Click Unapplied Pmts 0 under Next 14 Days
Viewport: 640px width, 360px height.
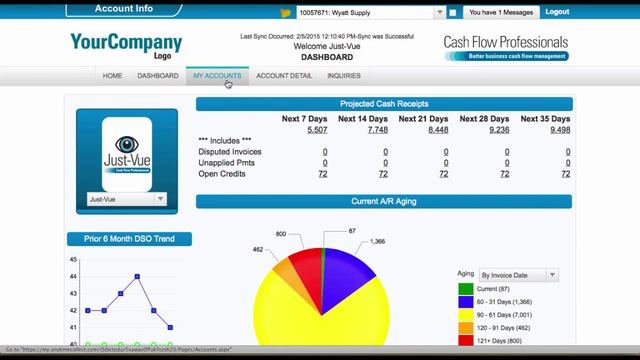point(385,163)
